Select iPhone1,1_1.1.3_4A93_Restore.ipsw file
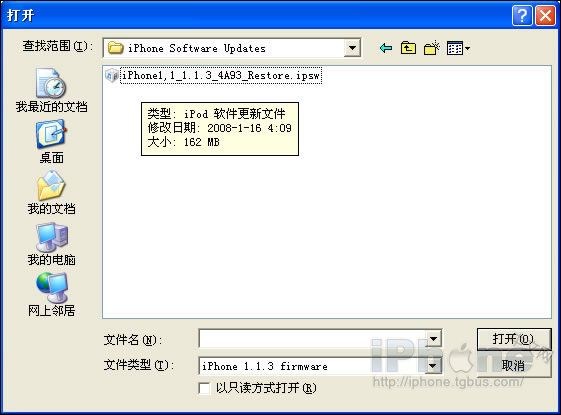561x415 pixels. pos(221,75)
